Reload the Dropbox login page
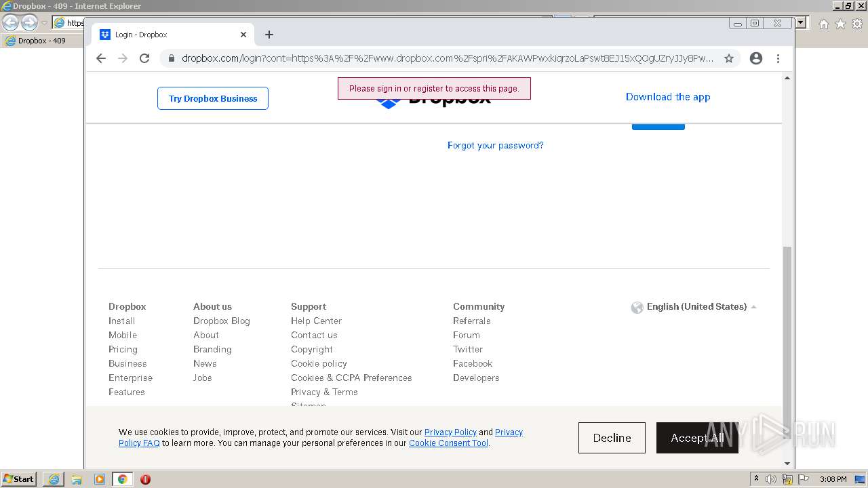 (x=144, y=58)
